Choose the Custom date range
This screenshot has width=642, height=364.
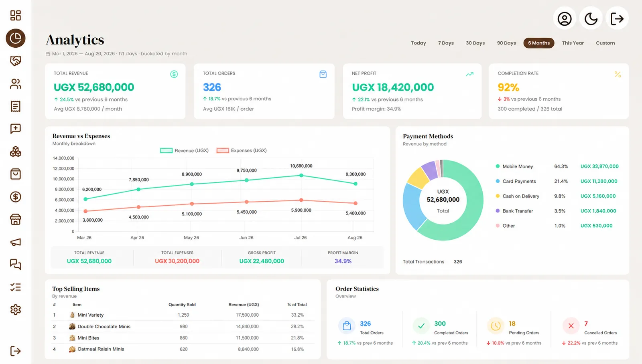pos(605,43)
